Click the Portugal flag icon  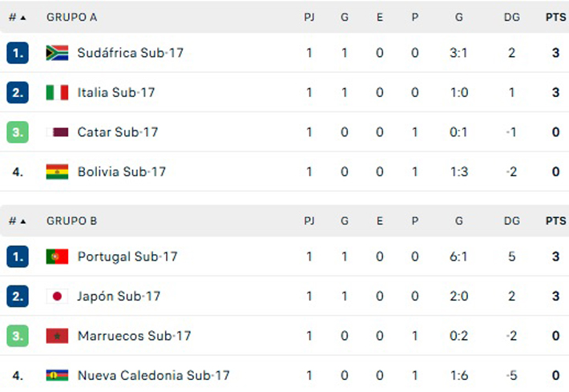57,257
